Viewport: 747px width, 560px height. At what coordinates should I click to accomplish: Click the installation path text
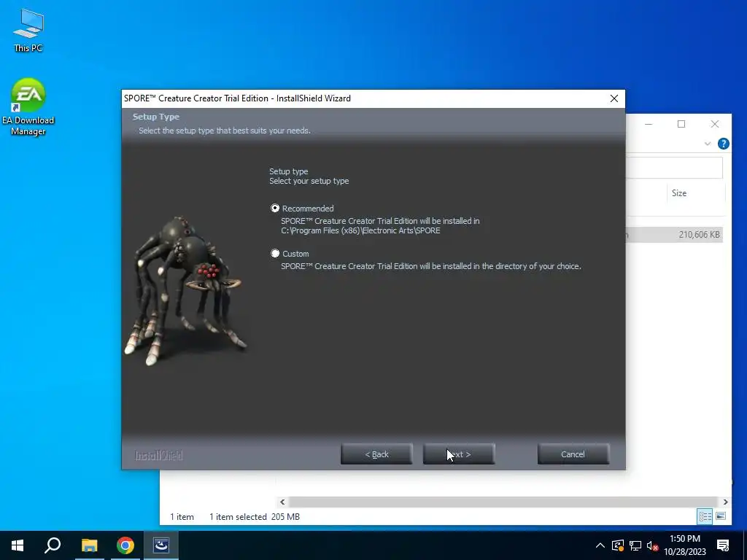point(360,230)
